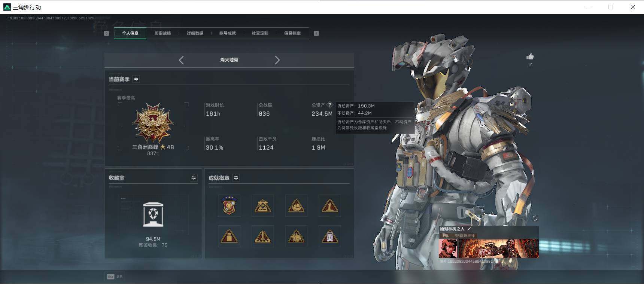This screenshot has width=644, height=284.
Task: Click the 三角洲行动 app logo in title bar
Action: [7, 7]
